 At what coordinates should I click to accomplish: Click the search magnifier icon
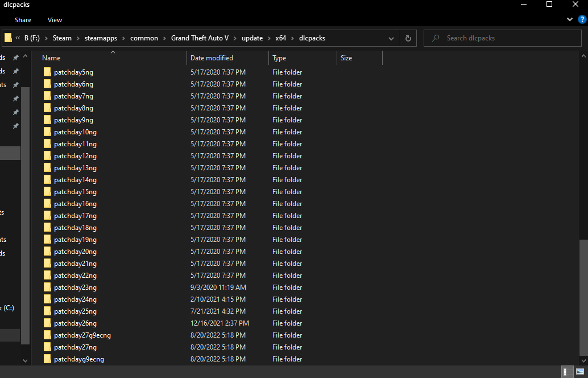pos(436,38)
